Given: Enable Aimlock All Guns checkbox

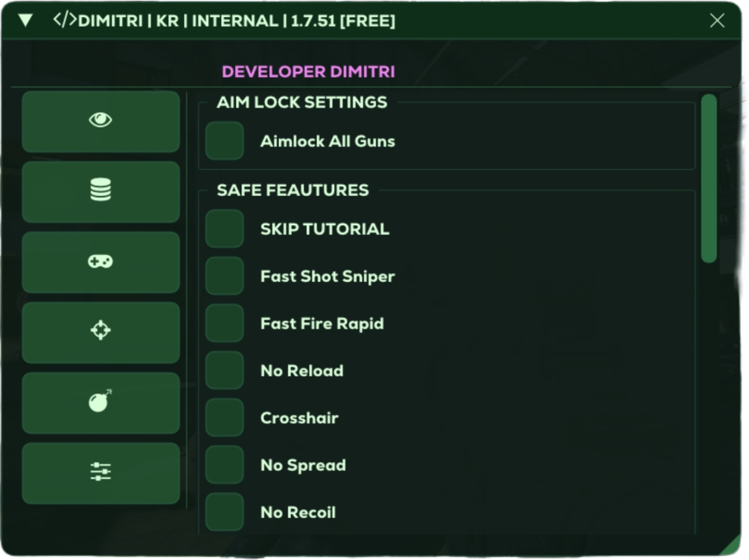Looking at the screenshot, I should click(225, 141).
